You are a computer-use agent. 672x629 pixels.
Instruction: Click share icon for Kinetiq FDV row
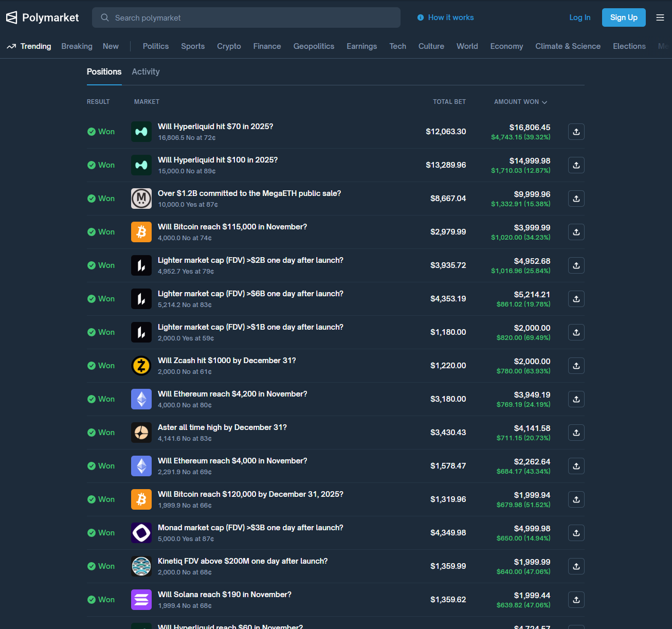tap(576, 566)
